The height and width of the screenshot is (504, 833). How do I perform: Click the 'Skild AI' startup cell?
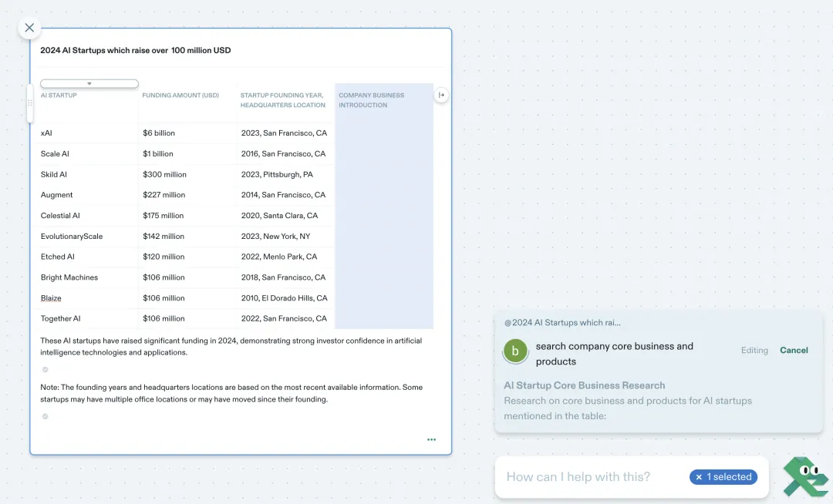89,174
